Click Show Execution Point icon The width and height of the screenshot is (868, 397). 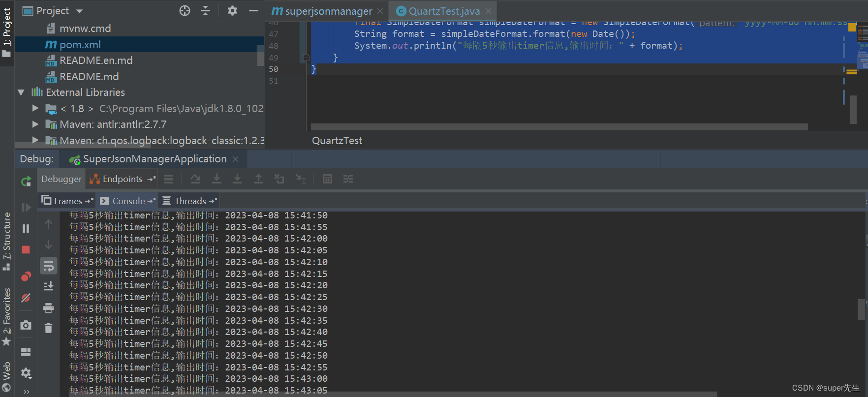[x=169, y=179]
